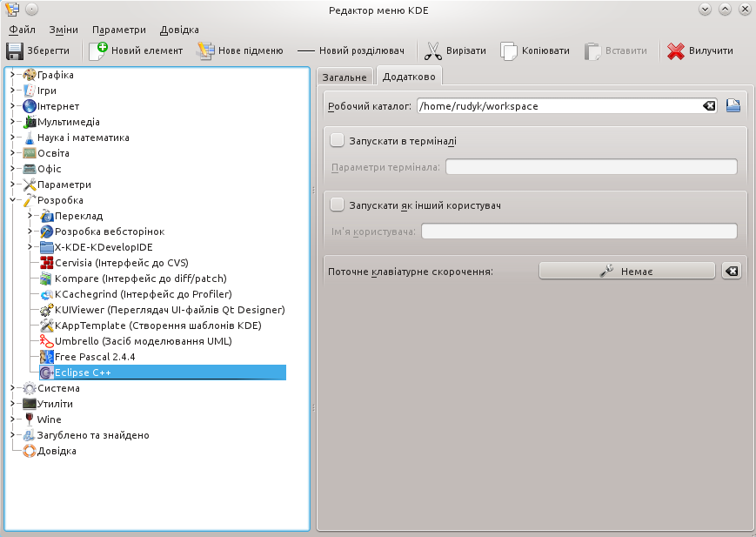Open folder browser next to Робочий каталог

pos(733,105)
